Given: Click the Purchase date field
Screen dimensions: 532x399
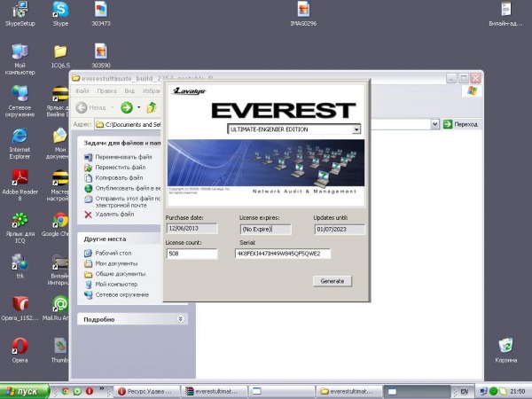Looking at the screenshot, I should (192, 229).
